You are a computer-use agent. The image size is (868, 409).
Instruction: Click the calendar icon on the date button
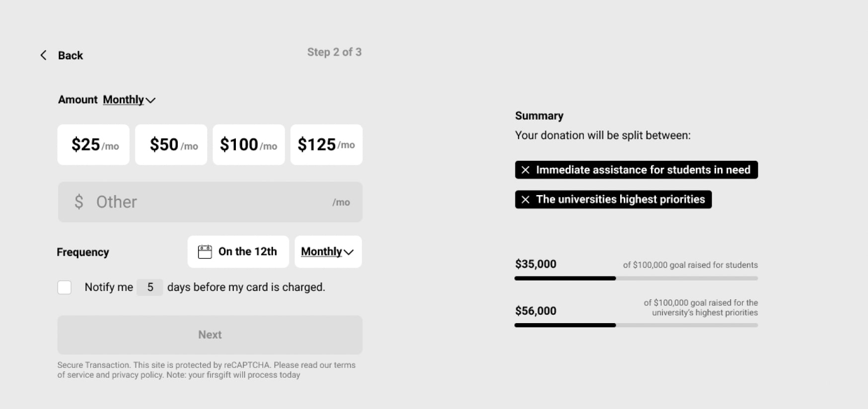coord(205,252)
